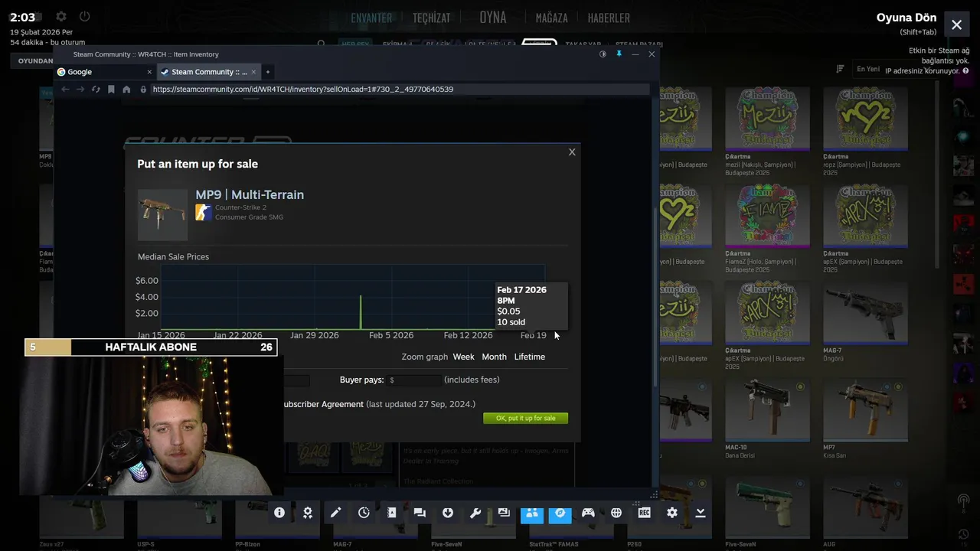Viewport: 980px width, 551px height.
Task: Collapse overlay toolbar with down-arrow icon
Action: (x=701, y=513)
